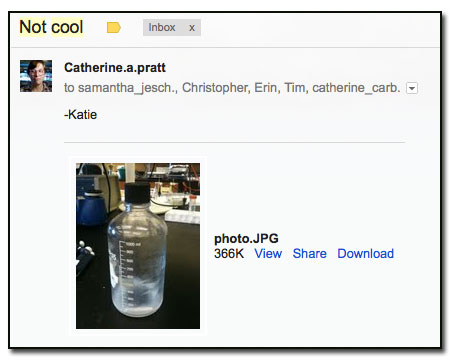This screenshot has height=360, width=450.
Task: Show details dropdown arrow beside recipients
Action: pos(412,88)
